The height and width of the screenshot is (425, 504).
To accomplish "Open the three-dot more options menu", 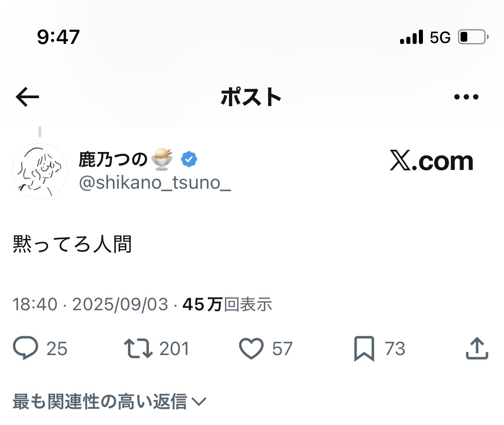I will 466,97.
